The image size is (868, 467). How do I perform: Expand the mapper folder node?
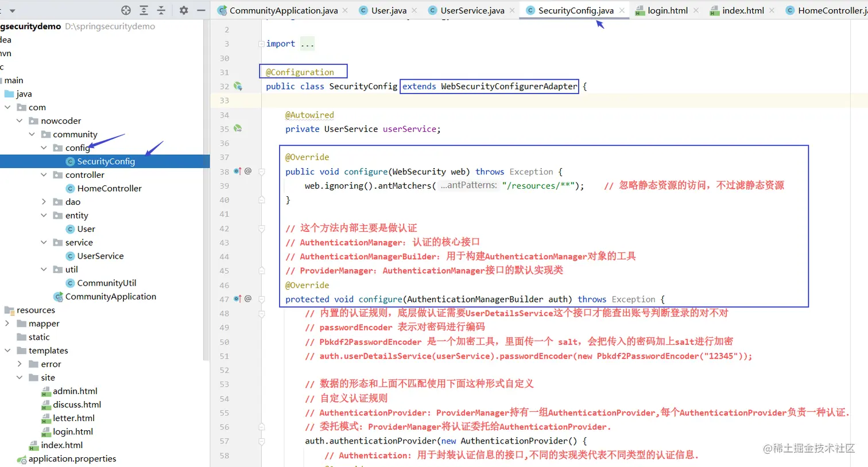(x=7, y=323)
